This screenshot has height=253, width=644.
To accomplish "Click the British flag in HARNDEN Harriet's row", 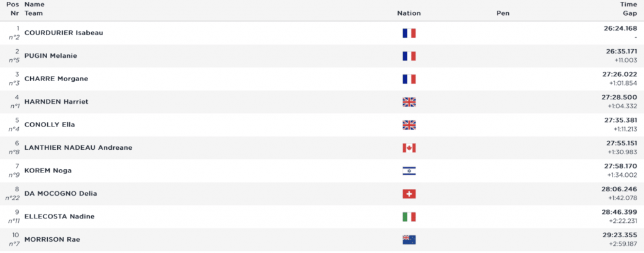I will coord(409,102).
